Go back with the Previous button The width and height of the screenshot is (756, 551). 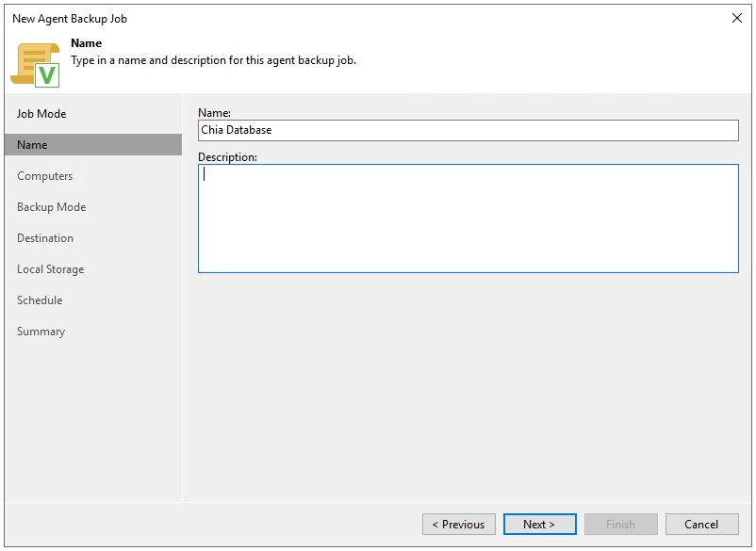(458, 524)
